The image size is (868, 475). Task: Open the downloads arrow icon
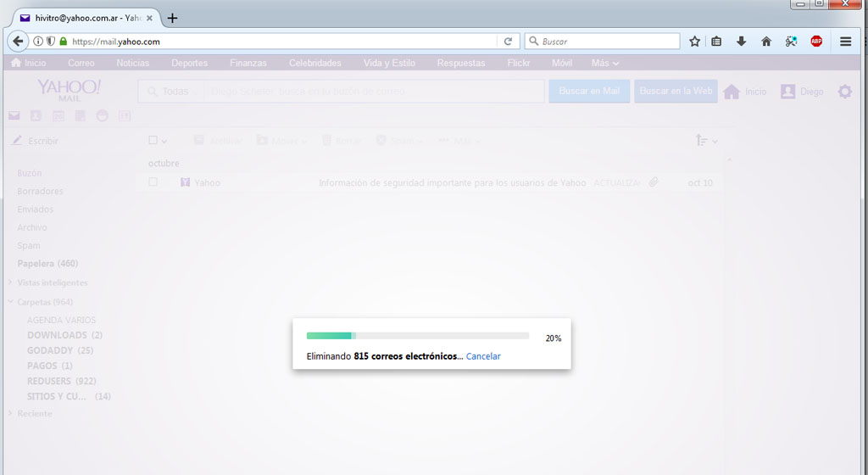tap(741, 41)
